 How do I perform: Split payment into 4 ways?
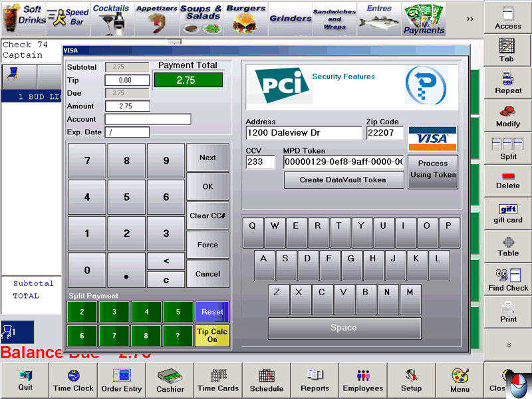[147, 312]
